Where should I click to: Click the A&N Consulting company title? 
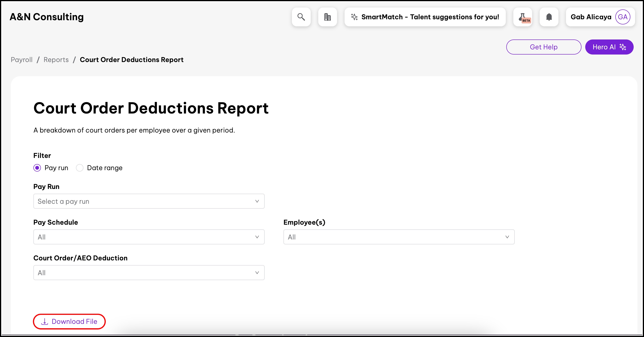tap(47, 17)
